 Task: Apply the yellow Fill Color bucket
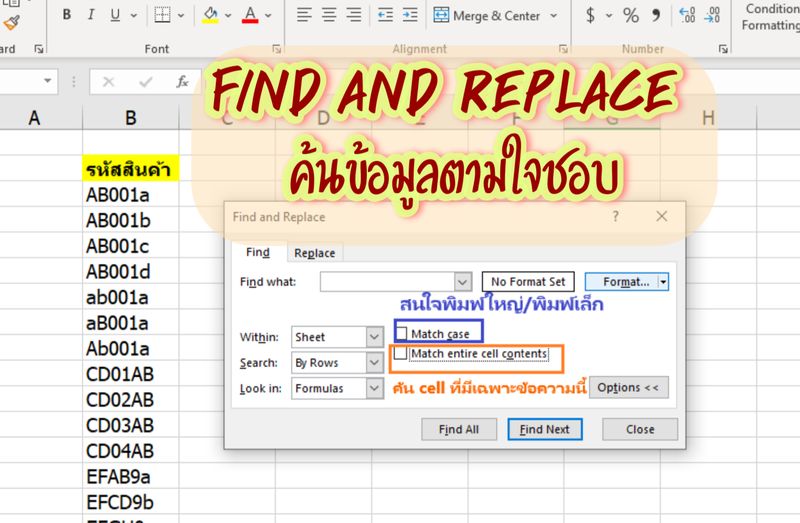210,15
